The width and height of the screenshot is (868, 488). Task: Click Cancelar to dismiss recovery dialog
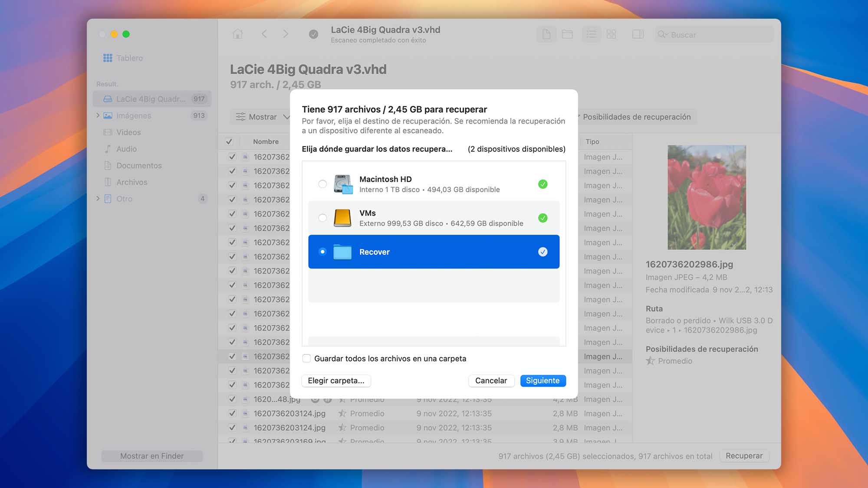coord(490,380)
